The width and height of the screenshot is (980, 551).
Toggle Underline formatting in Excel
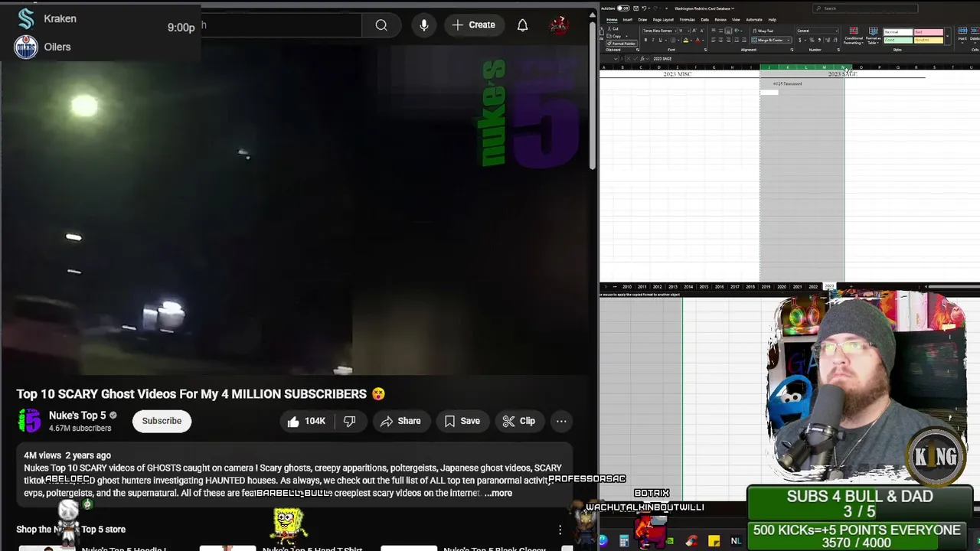660,40
